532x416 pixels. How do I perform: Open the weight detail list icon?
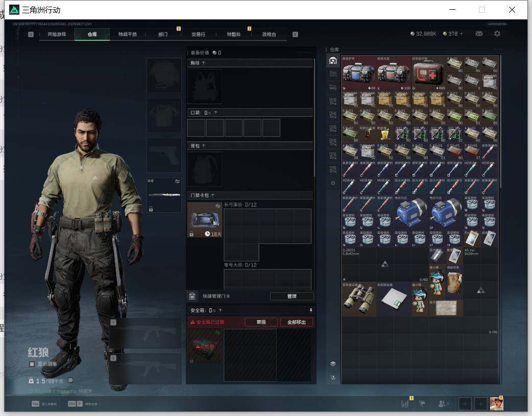coord(70,380)
